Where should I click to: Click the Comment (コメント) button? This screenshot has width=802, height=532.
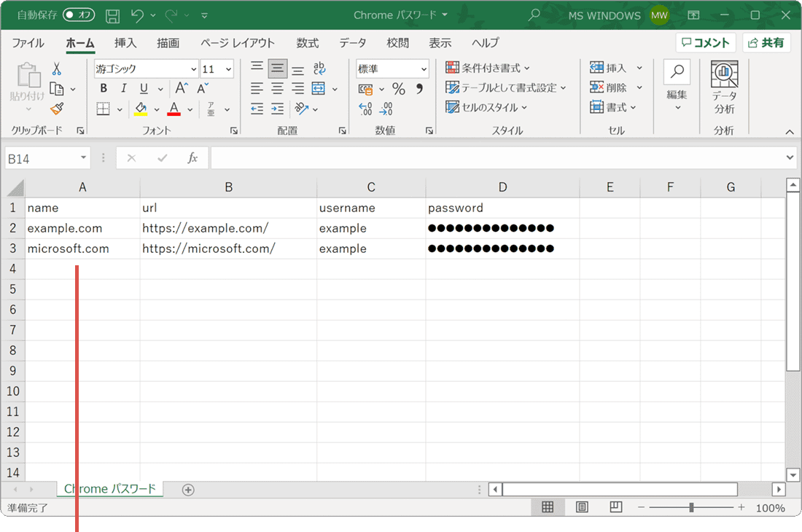705,43
